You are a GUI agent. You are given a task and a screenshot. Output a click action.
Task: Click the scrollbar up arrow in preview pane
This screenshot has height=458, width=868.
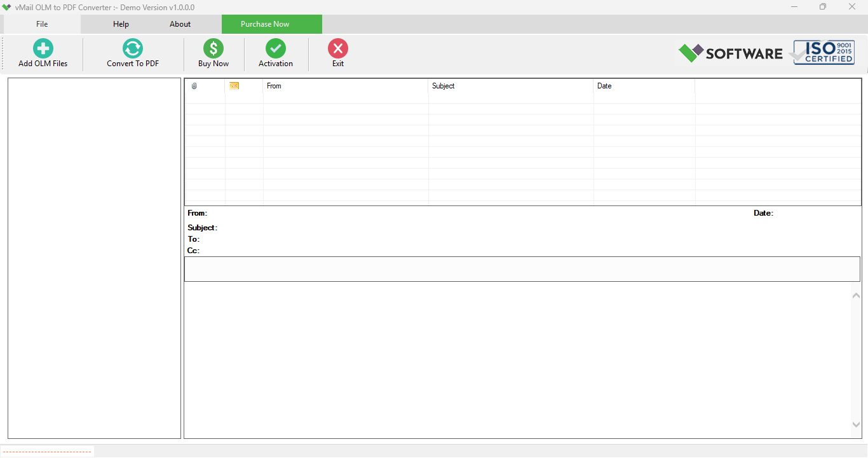(856, 295)
